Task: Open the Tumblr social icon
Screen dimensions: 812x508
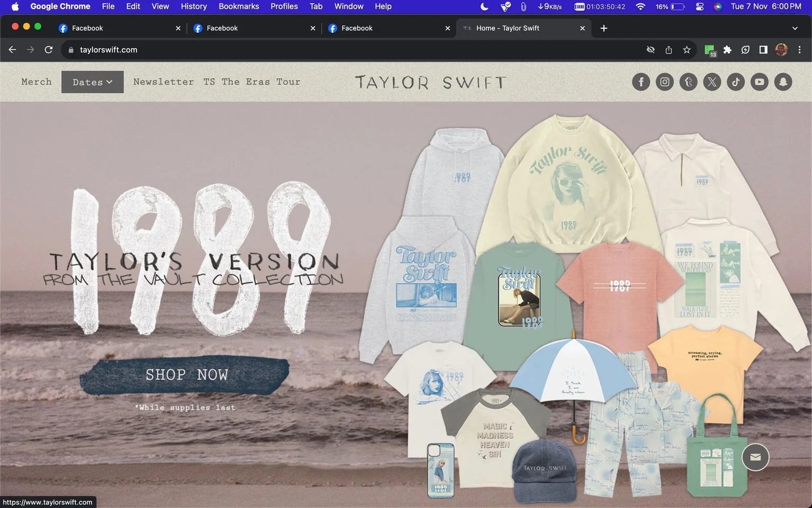Action: pyautogui.click(x=688, y=82)
